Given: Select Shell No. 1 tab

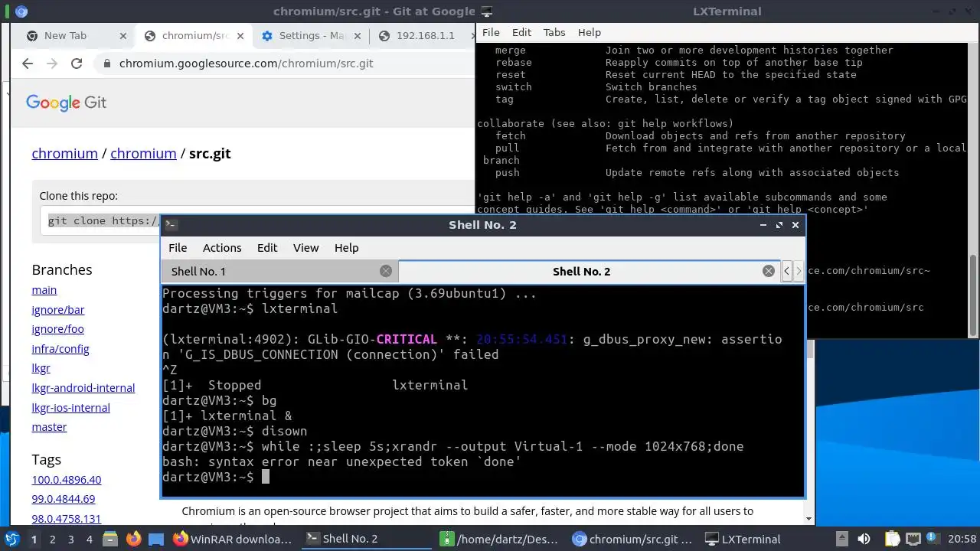Looking at the screenshot, I should pyautogui.click(x=279, y=271).
